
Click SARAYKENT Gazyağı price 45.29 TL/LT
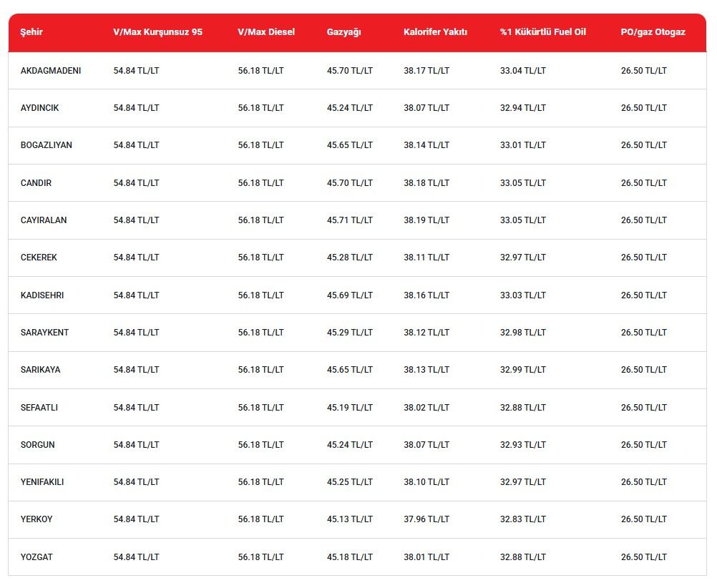(x=349, y=333)
